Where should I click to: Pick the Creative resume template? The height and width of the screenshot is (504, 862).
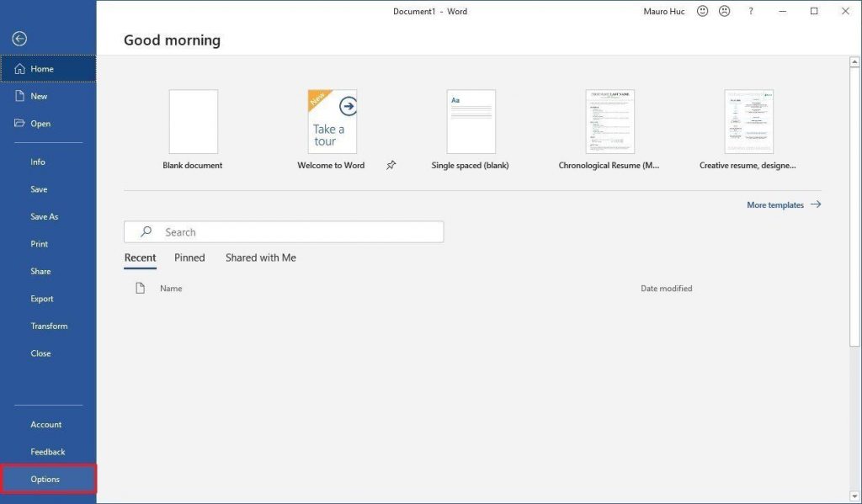(748, 122)
